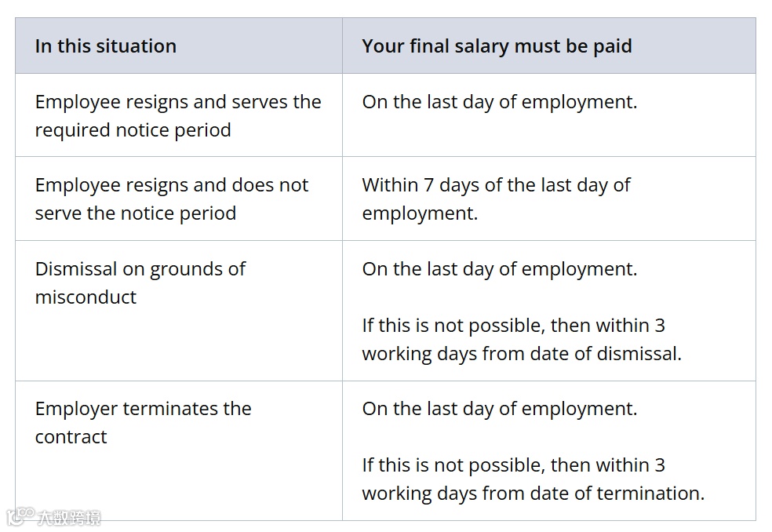Click the 大数跨境 watermark text
The height and width of the screenshot is (532, 772).
(x=68, y=518)
